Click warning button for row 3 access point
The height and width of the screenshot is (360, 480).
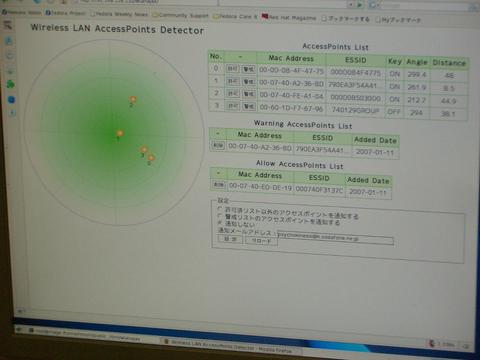(248, 106)
